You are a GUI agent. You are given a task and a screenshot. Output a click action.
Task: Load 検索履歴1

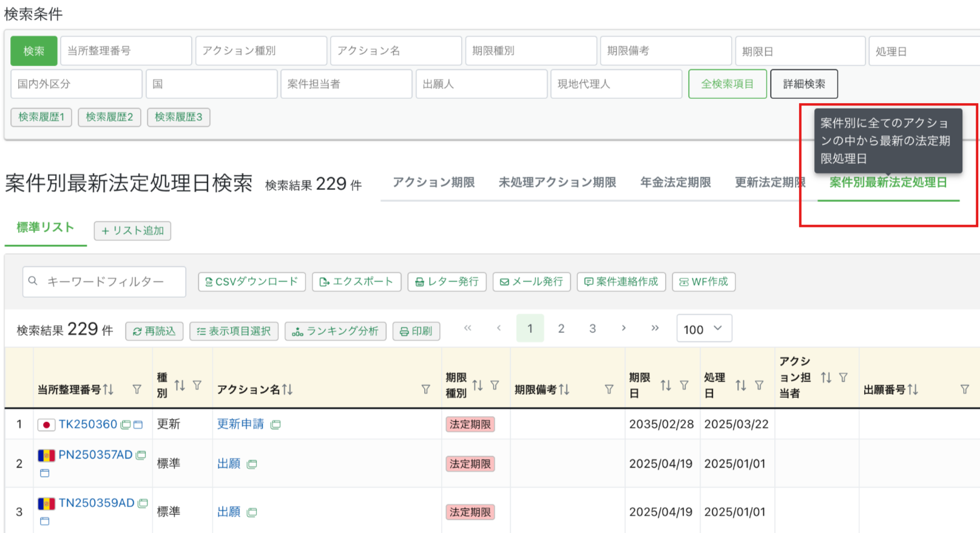[41, 117]
